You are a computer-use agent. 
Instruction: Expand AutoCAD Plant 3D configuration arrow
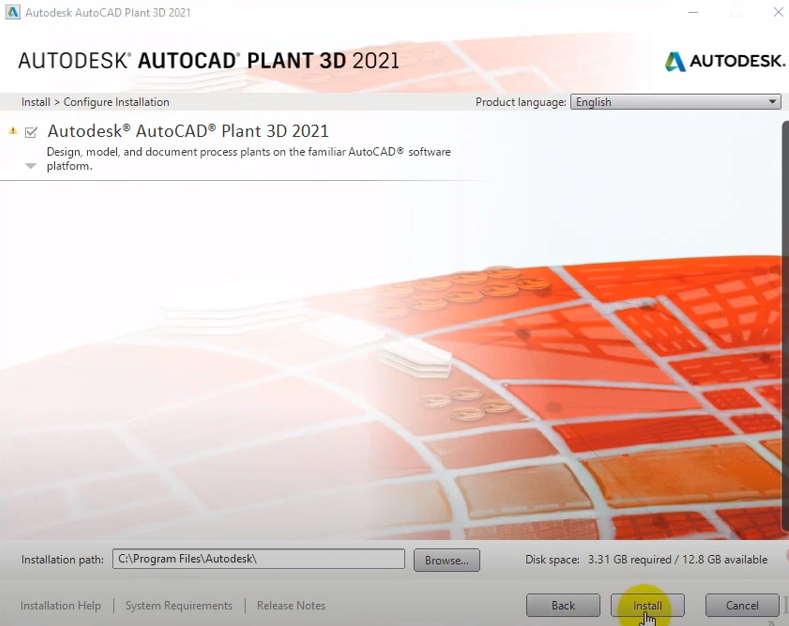tap(31, 166)
